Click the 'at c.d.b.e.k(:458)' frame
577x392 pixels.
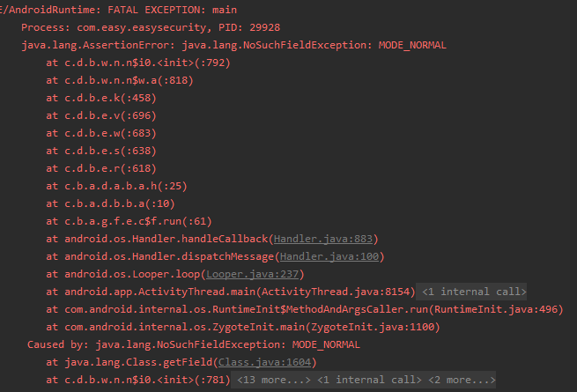click(101, 99)
